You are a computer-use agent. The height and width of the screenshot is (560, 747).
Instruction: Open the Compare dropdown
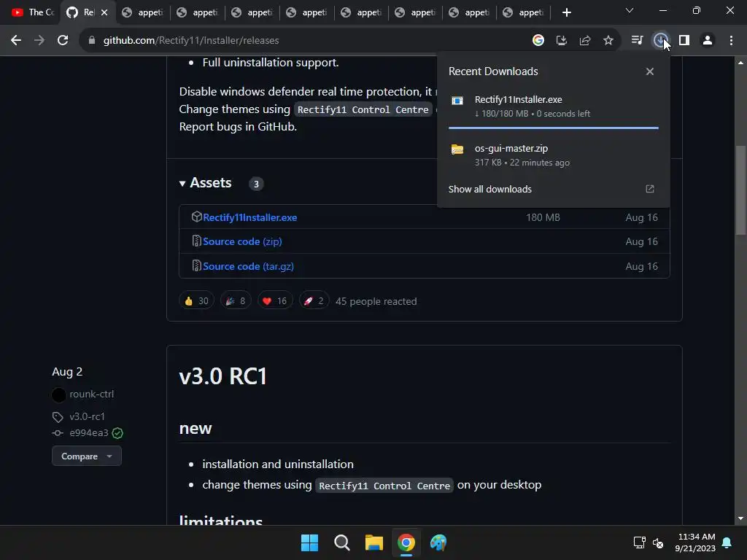coord(87,456)
